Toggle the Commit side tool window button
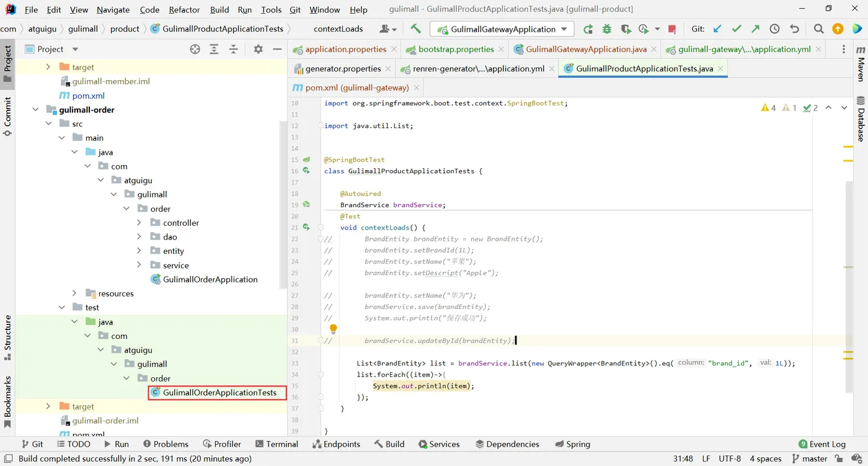The height and width of the screenshot is (466, 868). click(7, 115)
